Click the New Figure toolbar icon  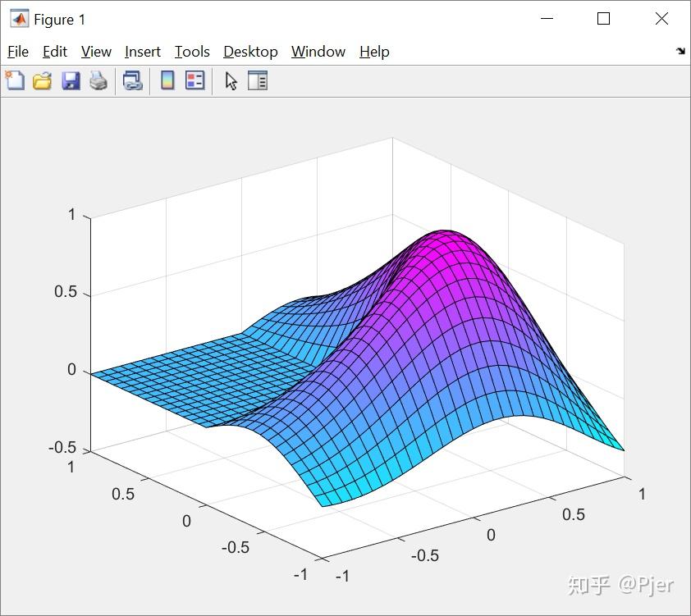coord(15,80)
